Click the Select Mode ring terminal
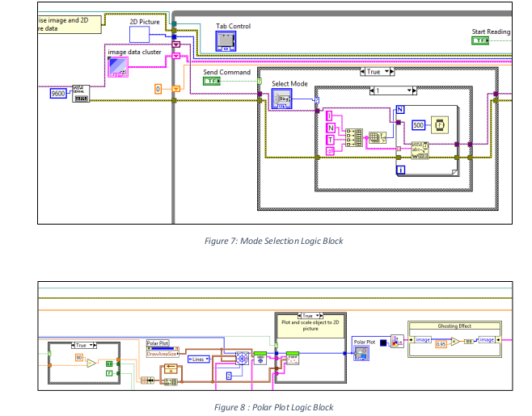532x416 pixels. pos(282,99)
